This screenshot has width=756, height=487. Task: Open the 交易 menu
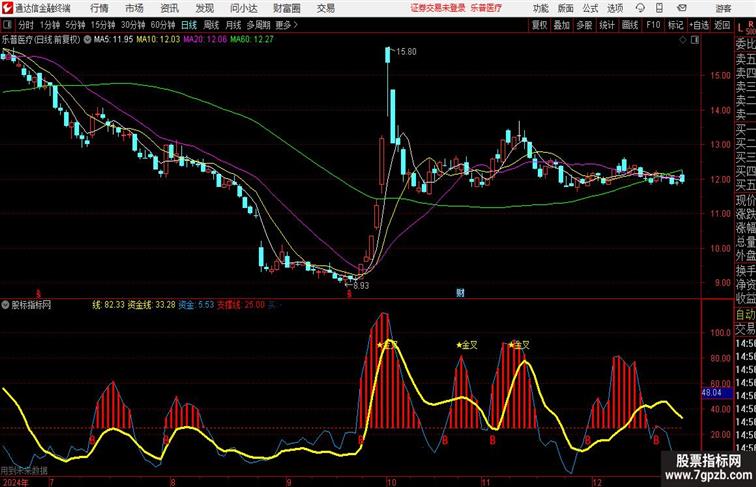(325, 8)
